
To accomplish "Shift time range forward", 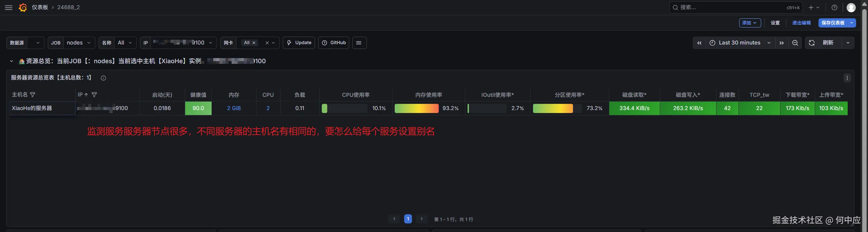I will pyautogui.click(x=782, y=43).
